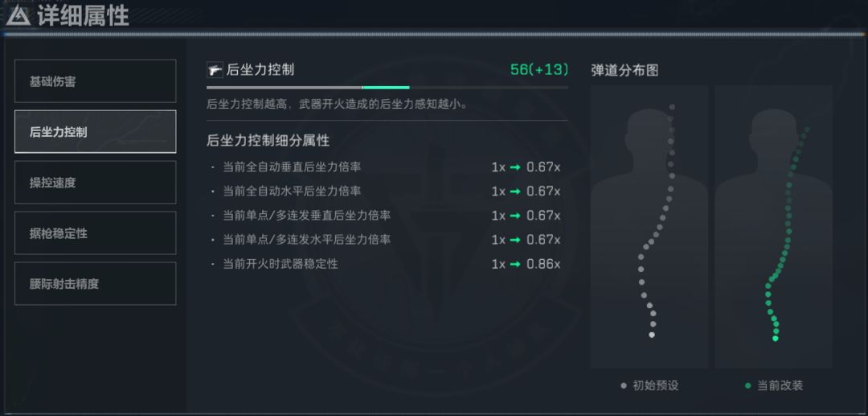Click green arrow in 全自动垂直后坐力倍率 row
Image resolution: width=868 pixels, height=416 pixels.
tap(515, 167)
